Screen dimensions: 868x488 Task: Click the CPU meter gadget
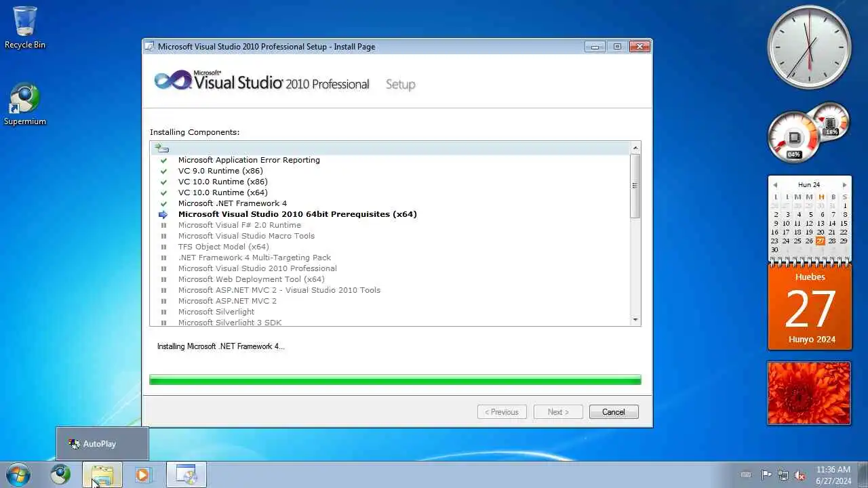[794, 138]
